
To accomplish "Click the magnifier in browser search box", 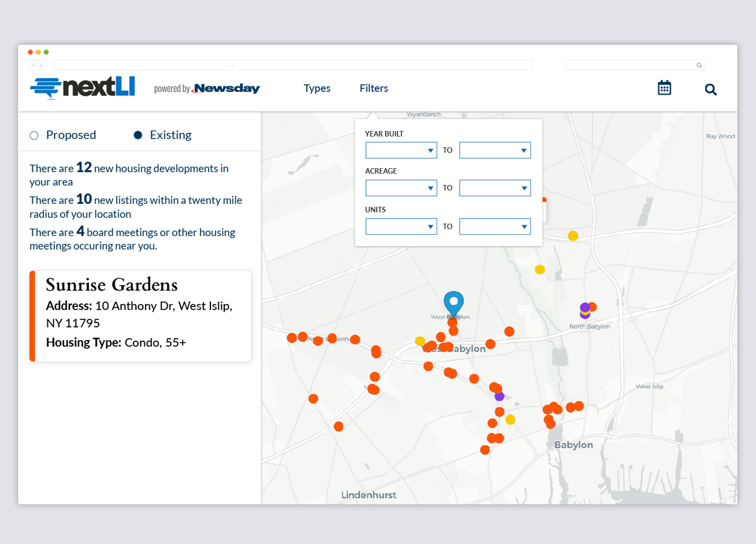I will 699,65.
